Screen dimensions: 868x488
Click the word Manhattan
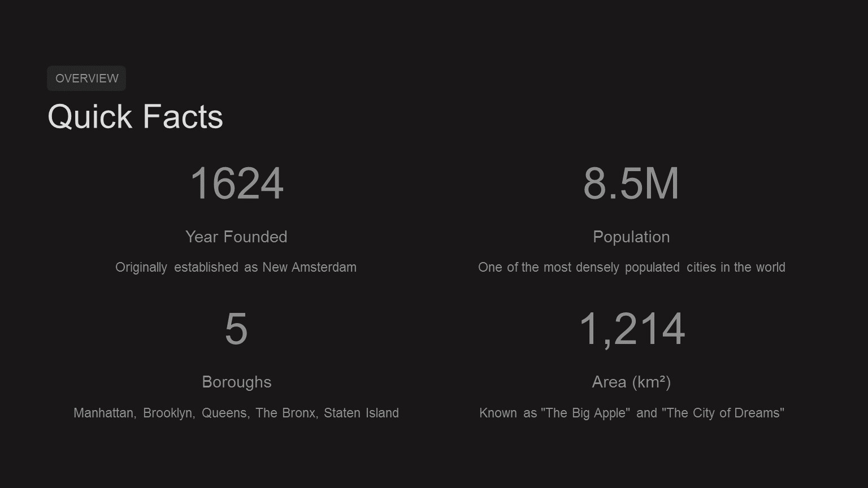pyautogui.click(x=104, y=413)
